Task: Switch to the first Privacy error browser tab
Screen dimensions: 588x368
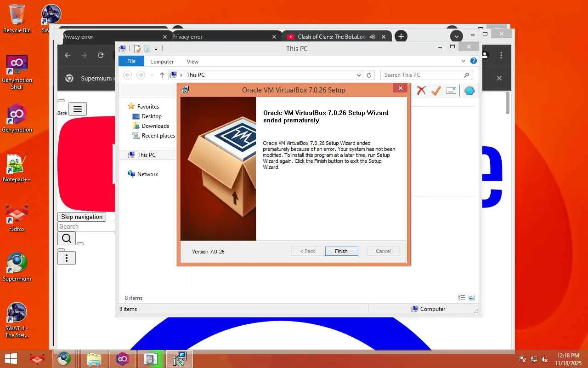Action: pos(112,37)
